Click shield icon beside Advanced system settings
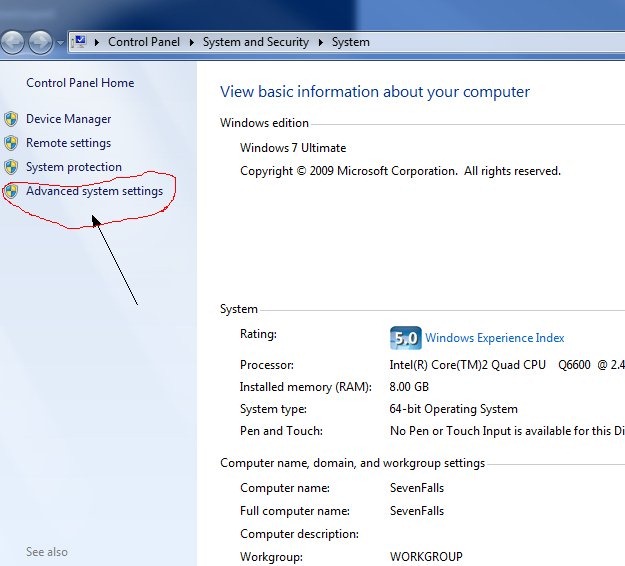The width and height of the screenshot is (625, 566). point(11,191)
